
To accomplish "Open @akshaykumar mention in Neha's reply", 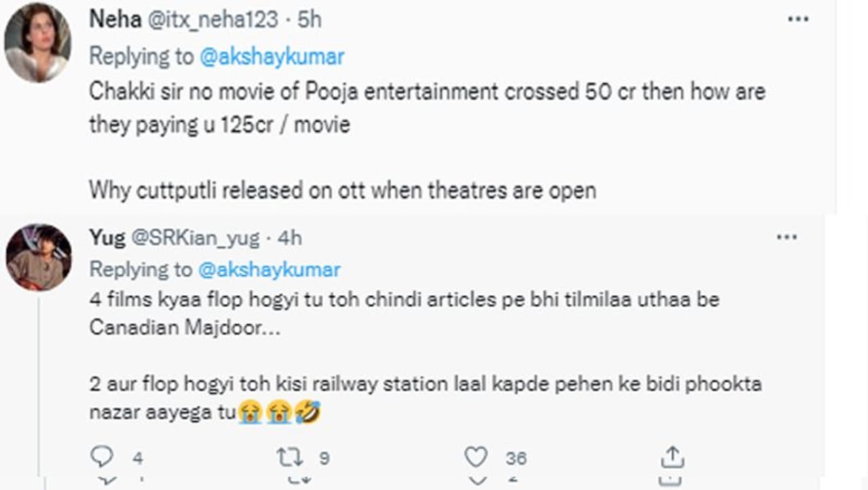I will pyautogui.click(x=272, y=56).
